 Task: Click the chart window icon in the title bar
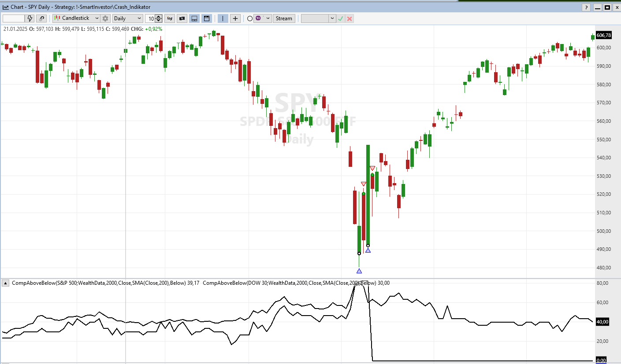click(5, 7)
